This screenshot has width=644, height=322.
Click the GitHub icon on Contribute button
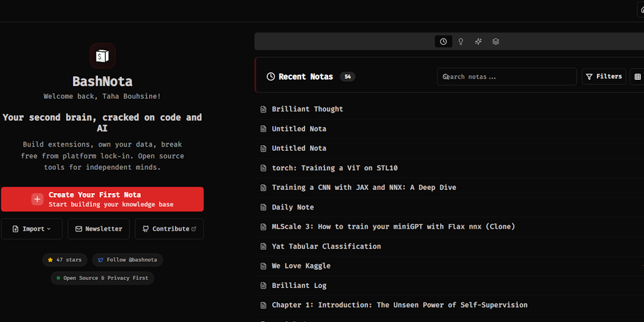click(x=145, y=229)
